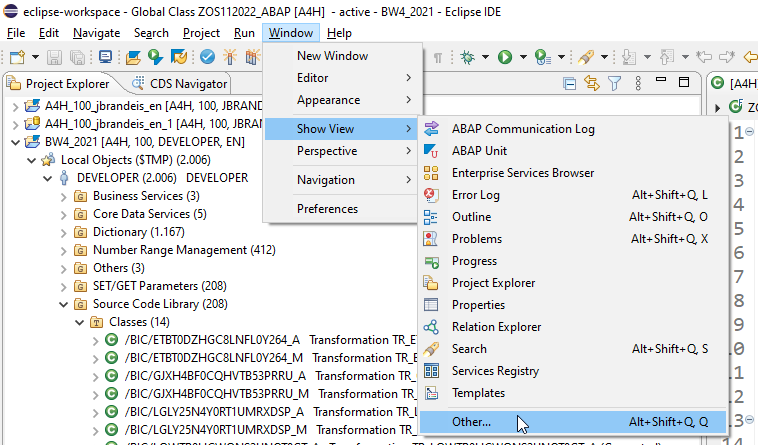
Task: Show the Enterprise Services Browser view
Action: pyautogui.click(x=572, y=173)
